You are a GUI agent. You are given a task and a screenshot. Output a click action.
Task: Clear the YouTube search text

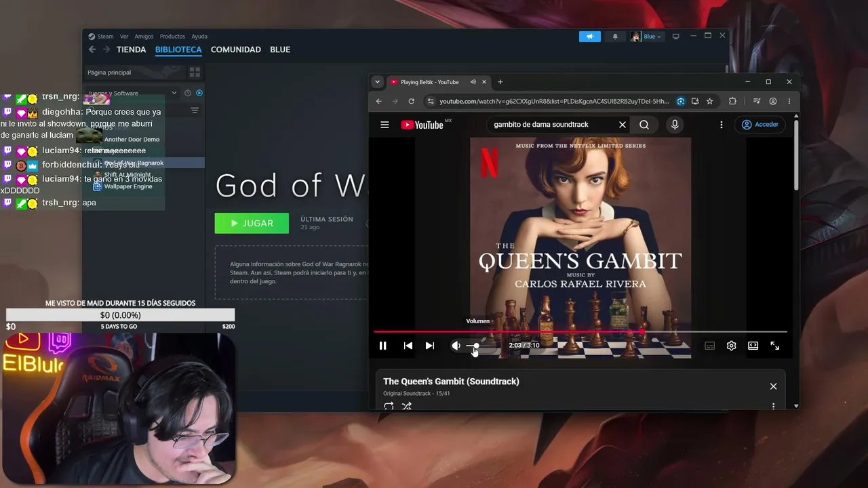[623, 125]
